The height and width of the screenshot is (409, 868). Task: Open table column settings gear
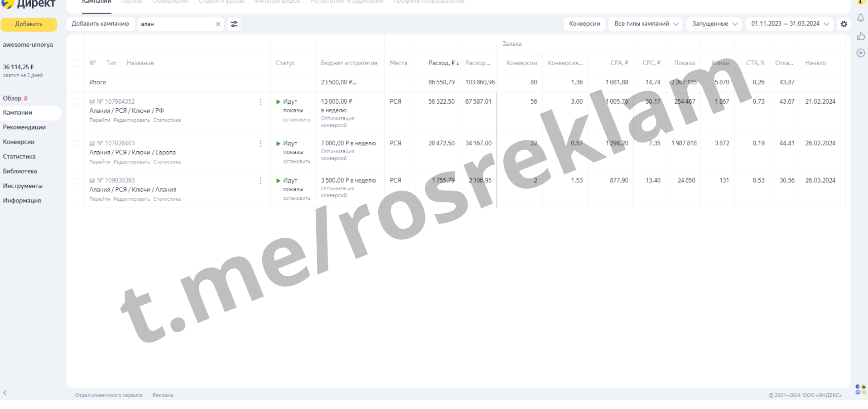[844, 24]
